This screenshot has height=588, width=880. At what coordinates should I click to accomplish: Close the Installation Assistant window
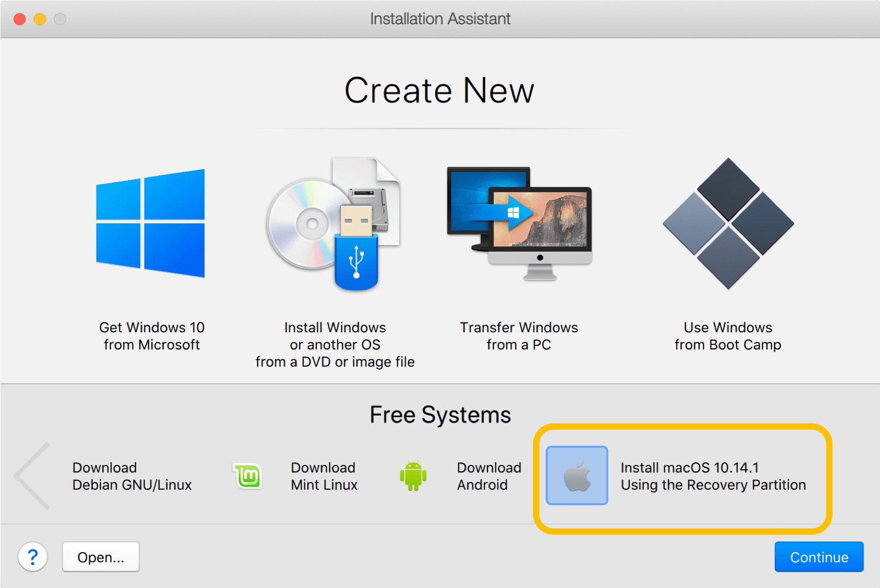(x=20, y=19)
